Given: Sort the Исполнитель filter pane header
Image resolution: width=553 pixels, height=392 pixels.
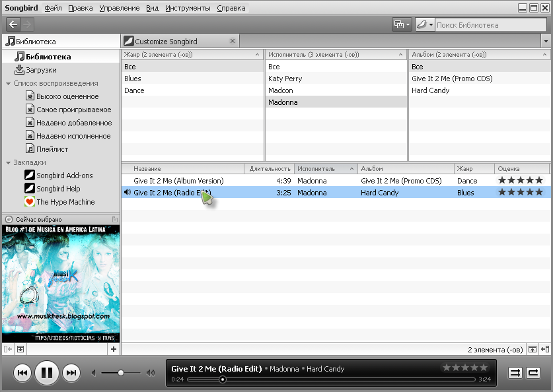Looking at the screenshot, I should click(x=336, y=55).
